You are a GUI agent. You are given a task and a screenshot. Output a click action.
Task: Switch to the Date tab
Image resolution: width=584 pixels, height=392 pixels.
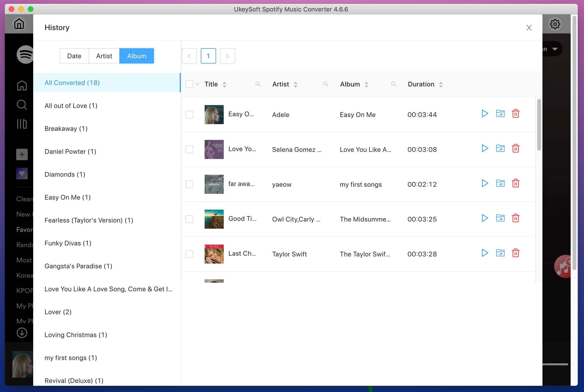pos(74,56)
